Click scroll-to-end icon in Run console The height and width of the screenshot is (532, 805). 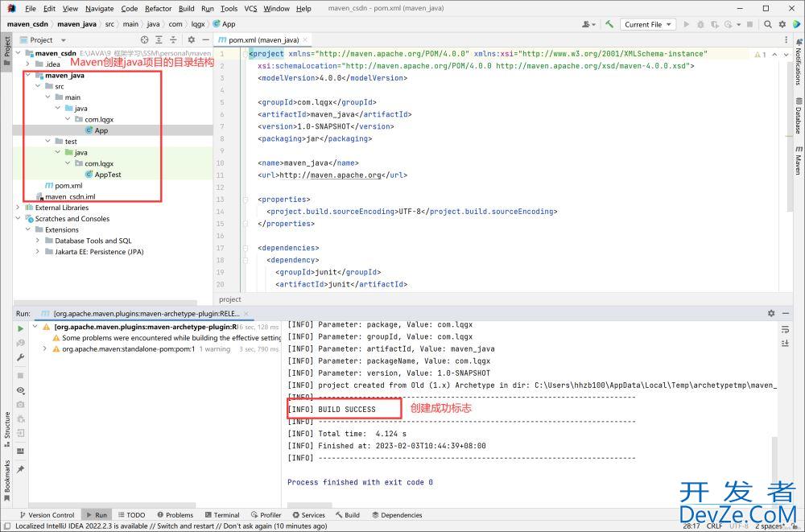[785, 343]
